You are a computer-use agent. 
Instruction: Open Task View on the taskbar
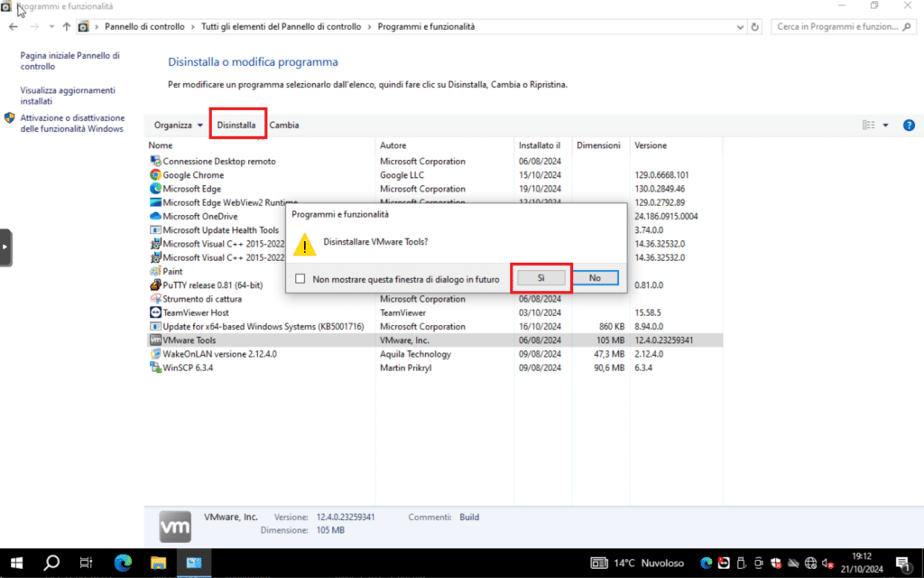pyautogui.click(x=86, y=563)
